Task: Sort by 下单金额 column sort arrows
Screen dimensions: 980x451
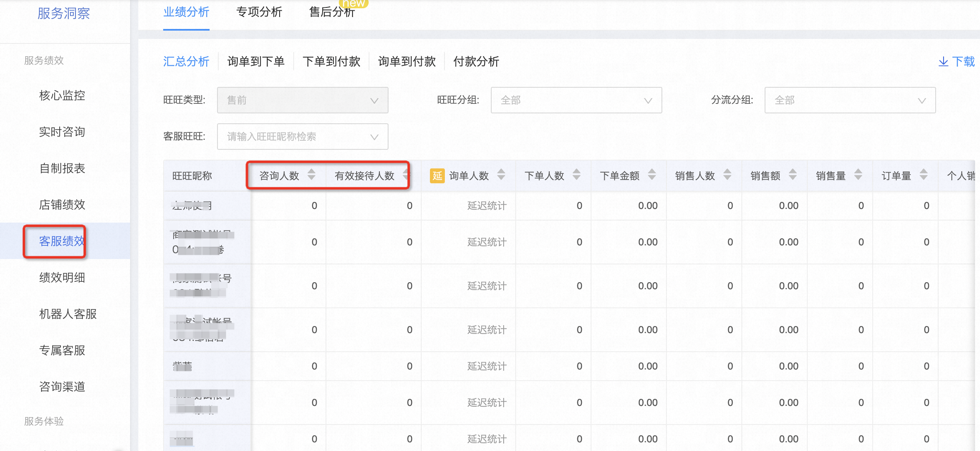Action: 652,175
